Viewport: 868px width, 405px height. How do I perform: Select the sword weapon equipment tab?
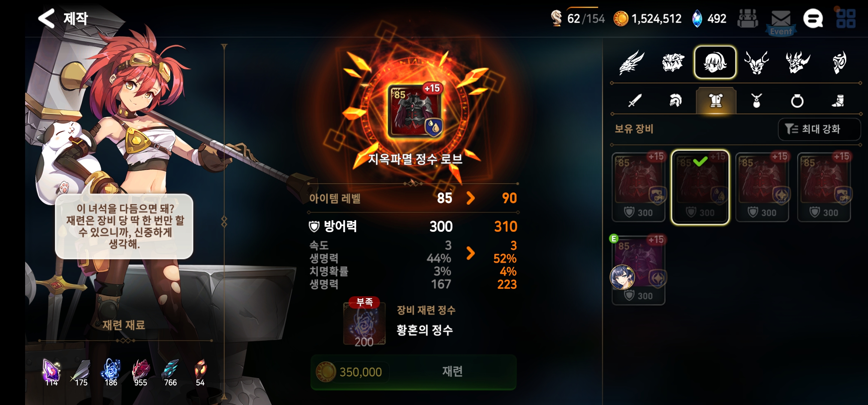click(635, 100)
